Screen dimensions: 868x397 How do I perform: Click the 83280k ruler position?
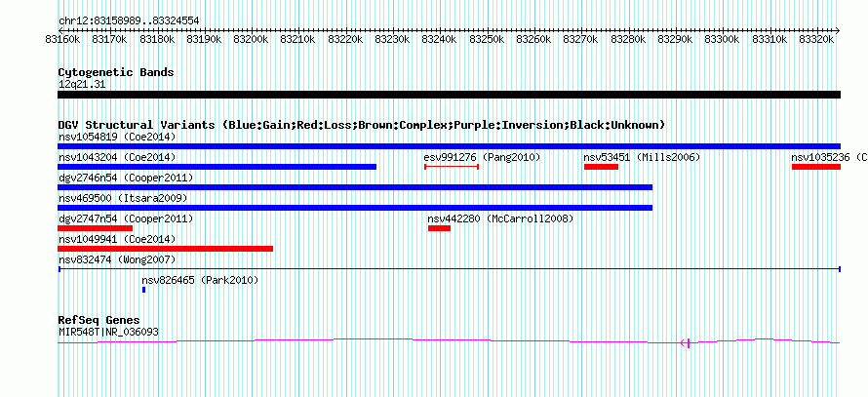click(x=628, y=39)
